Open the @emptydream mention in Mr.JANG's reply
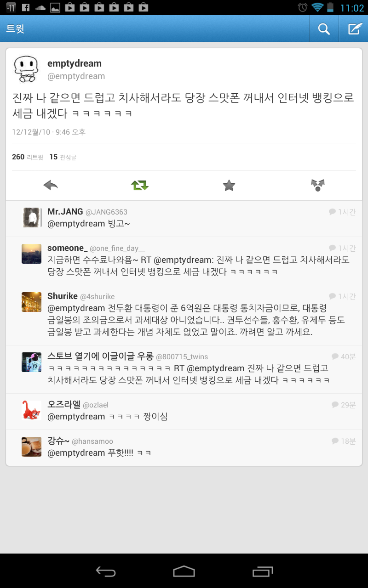368x588 pixels. tap(76, 224)
